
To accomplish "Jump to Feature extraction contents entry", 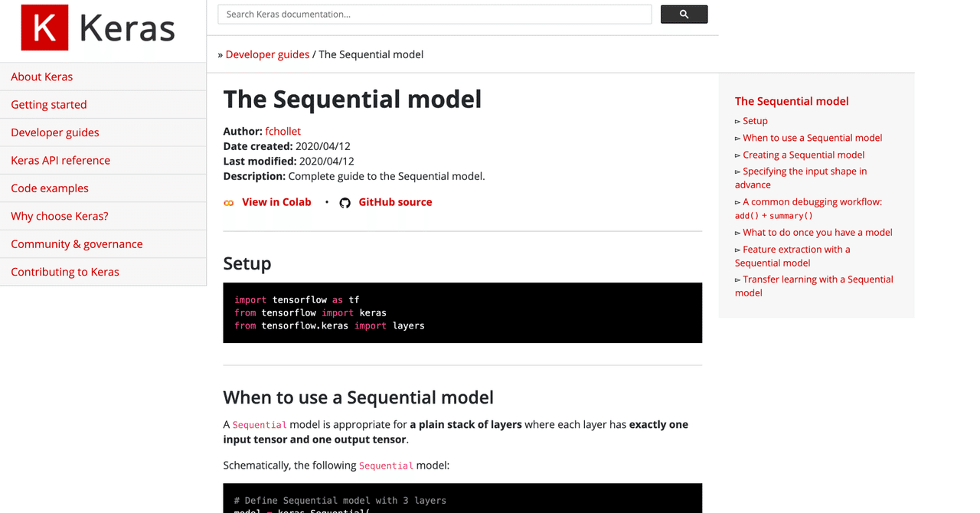I will click(796, 250).
